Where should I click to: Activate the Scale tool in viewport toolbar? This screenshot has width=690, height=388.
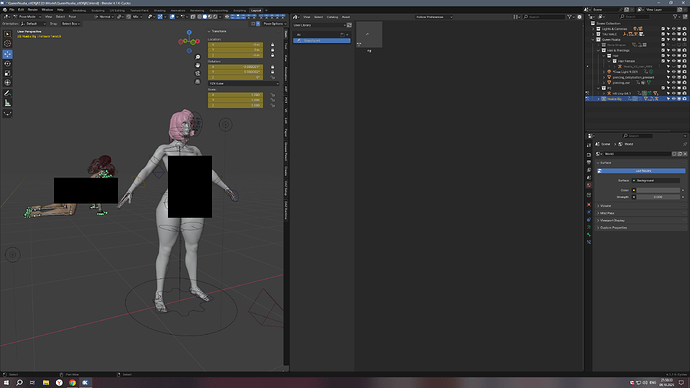tap(7, 73)
